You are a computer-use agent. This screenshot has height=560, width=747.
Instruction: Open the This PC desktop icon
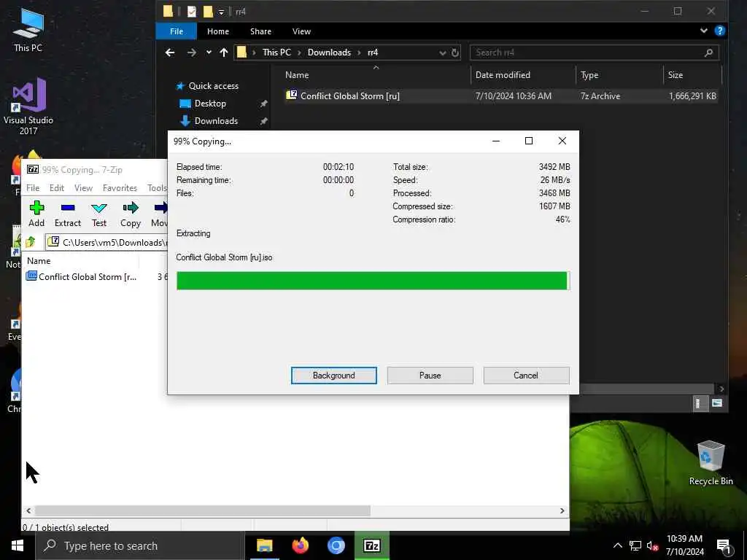(x=28, y=29)
